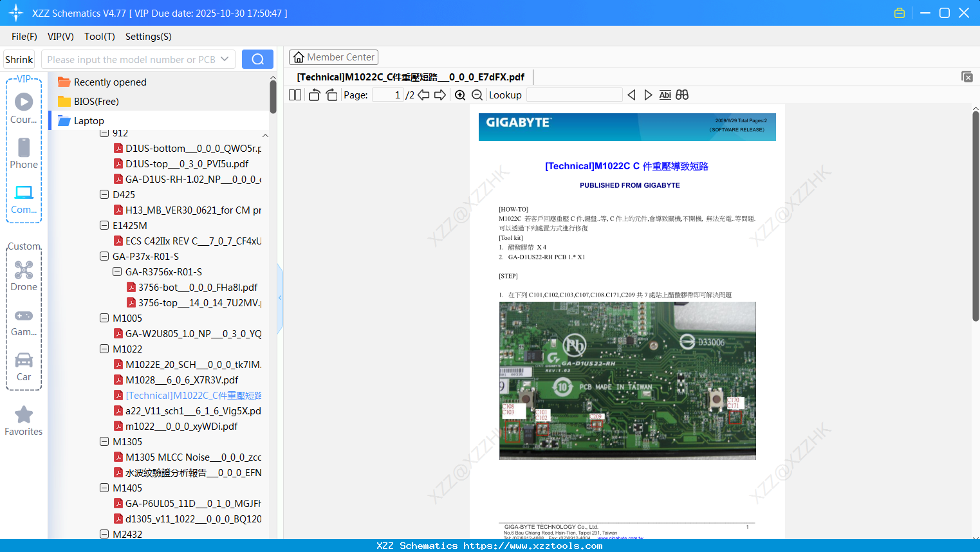
Task: Open a22_V11_sch1 pdf file
Action: (188, 411)
